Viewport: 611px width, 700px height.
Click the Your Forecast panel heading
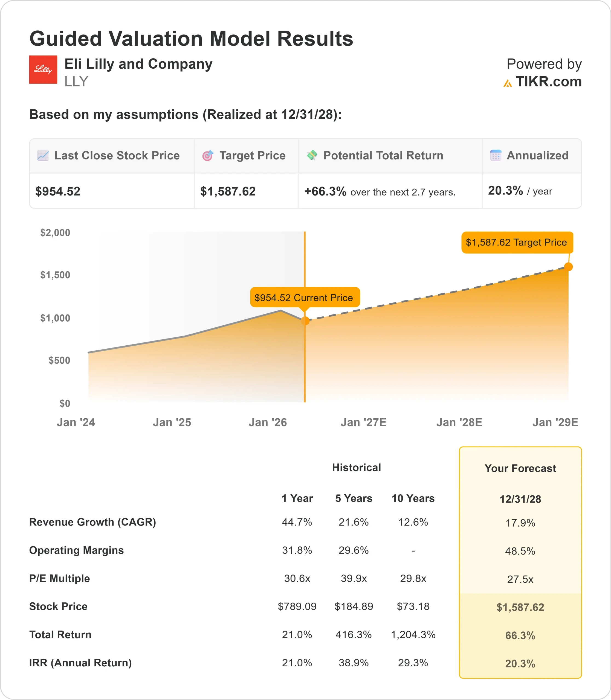pos(520,468)
